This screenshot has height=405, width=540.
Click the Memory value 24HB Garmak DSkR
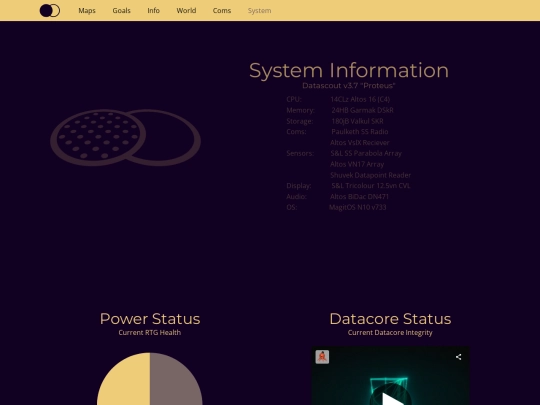(363, 110)
